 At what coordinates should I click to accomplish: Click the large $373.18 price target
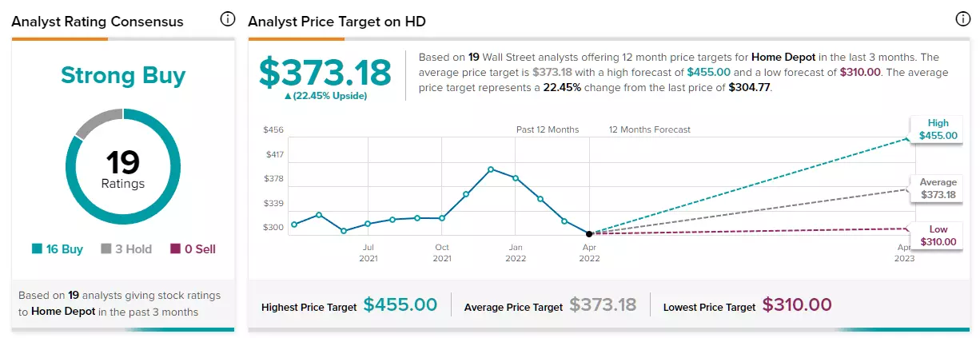point(325,72)
